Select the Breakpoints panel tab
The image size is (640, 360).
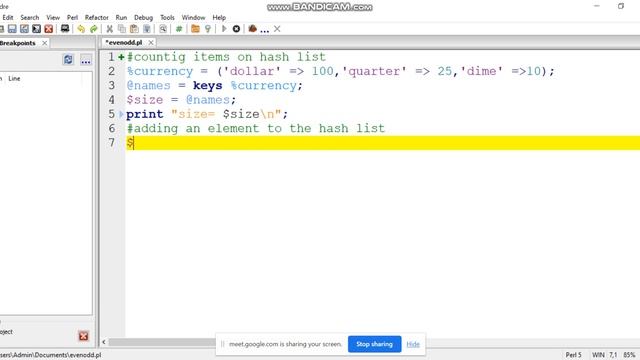pyautogui.click(x=18, y=43)
